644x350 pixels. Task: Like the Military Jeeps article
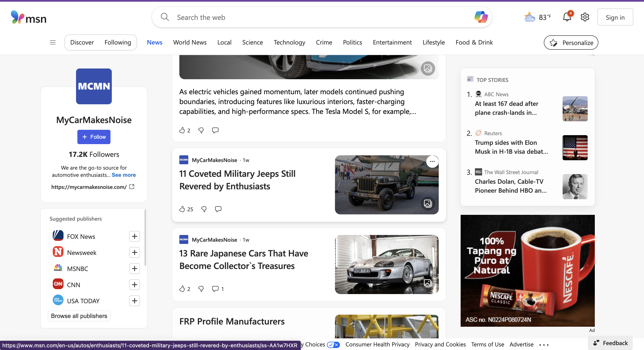tap(182, 209)
